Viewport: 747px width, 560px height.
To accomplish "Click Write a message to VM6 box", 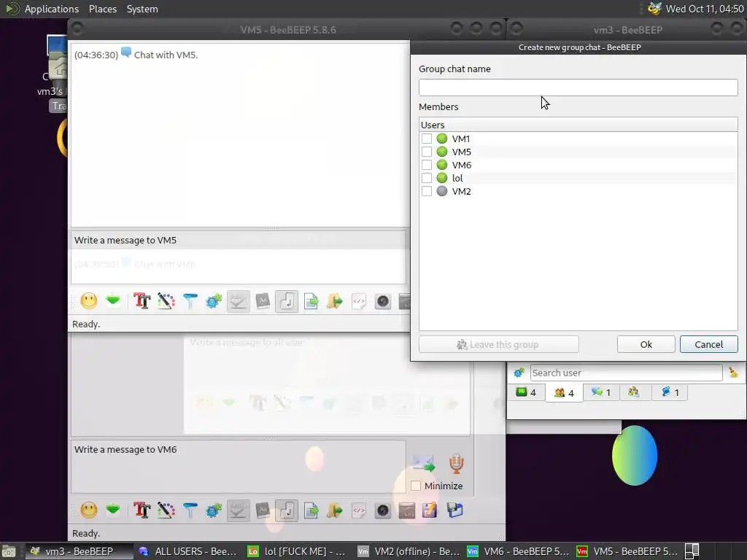I will (x=239, y=467).
